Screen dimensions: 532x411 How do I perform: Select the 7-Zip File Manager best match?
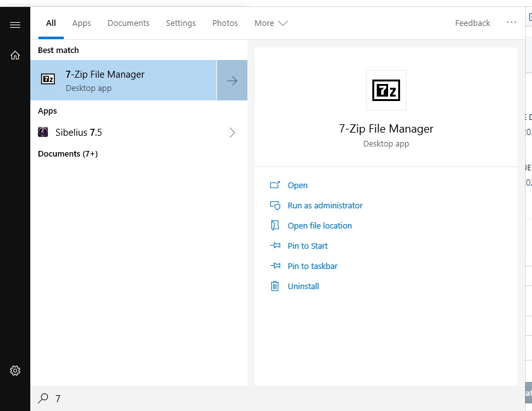(124, 80)
